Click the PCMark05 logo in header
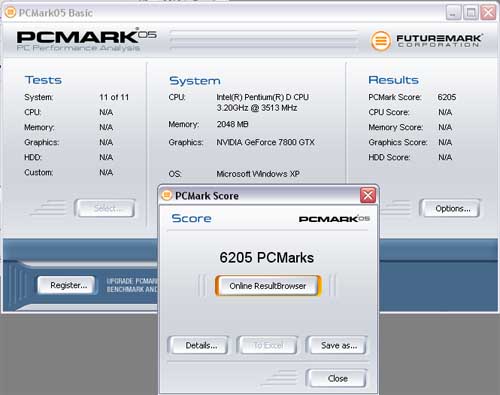Screen dimensions: 500x395 (86, 40)
